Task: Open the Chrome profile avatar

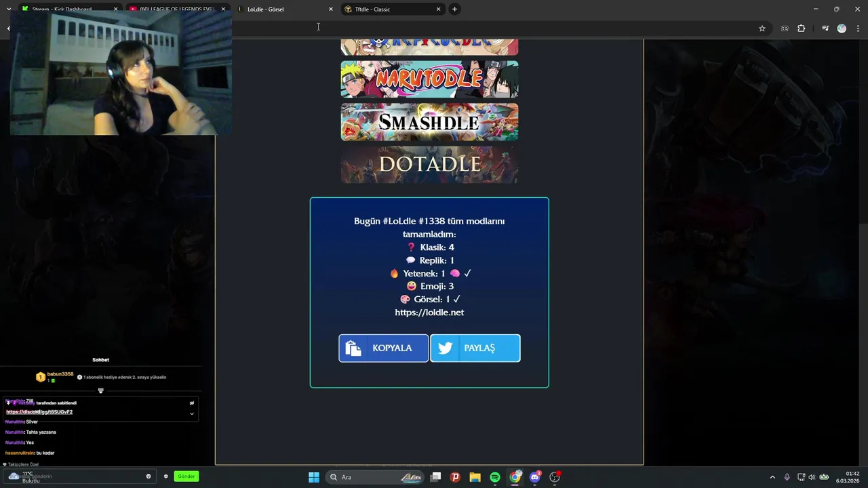Action: tap(842, 28)
